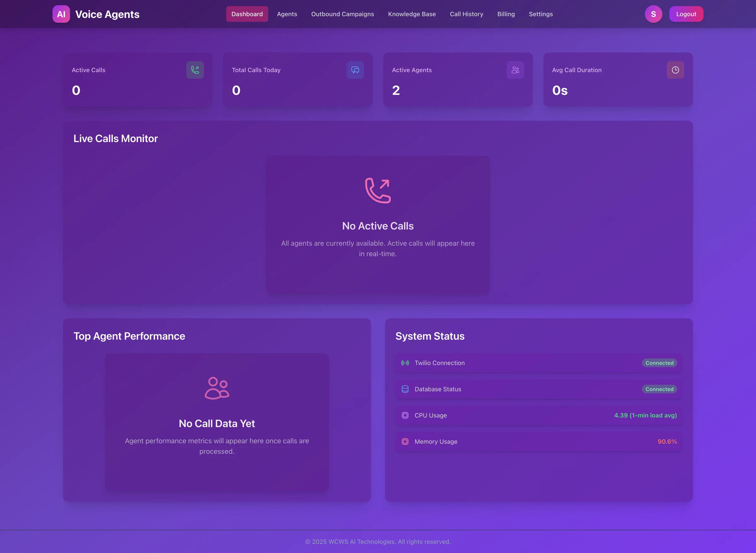Click the Total Calls Today chat icon
This screenshot has width=756, height=553.
tap(355, 70)
